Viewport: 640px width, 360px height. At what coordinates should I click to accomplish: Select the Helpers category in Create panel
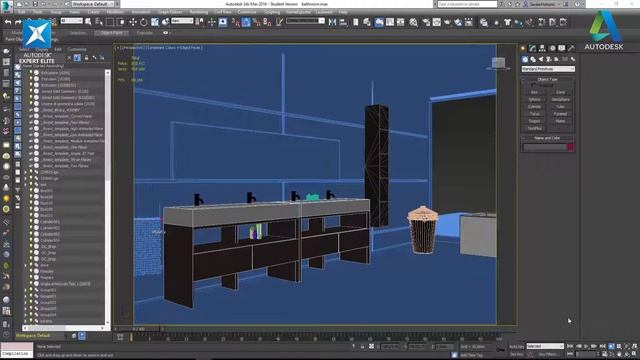[x=557, y=59]
